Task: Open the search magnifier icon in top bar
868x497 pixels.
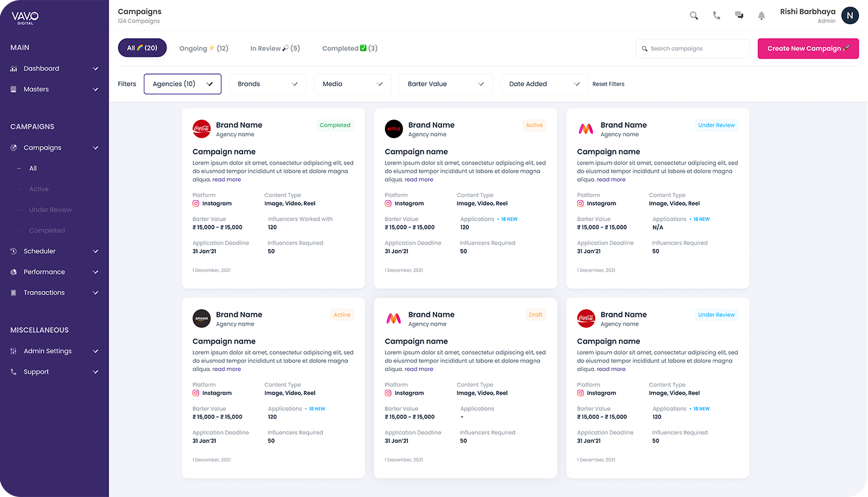Action: pos(693,15)
